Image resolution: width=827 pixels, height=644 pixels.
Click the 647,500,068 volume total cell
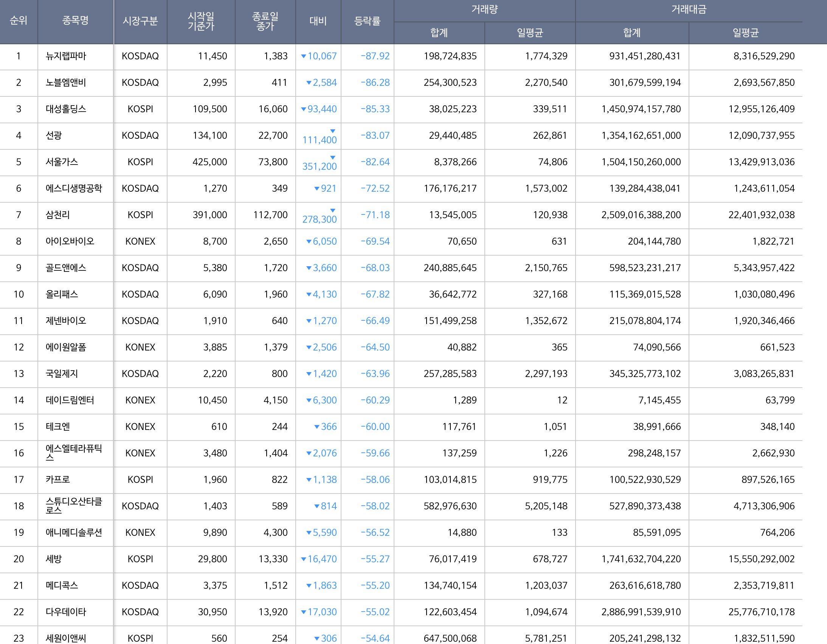[x=450, y=639]
